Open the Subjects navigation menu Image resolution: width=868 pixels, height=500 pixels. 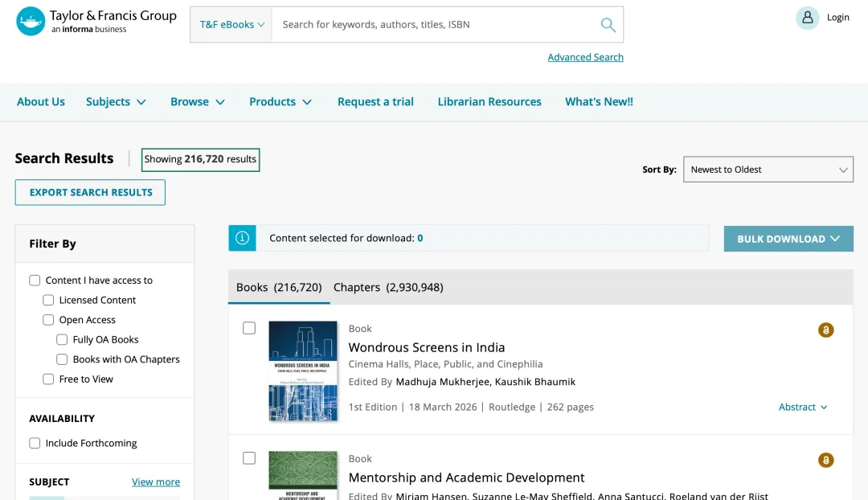[x=116, y=102]
